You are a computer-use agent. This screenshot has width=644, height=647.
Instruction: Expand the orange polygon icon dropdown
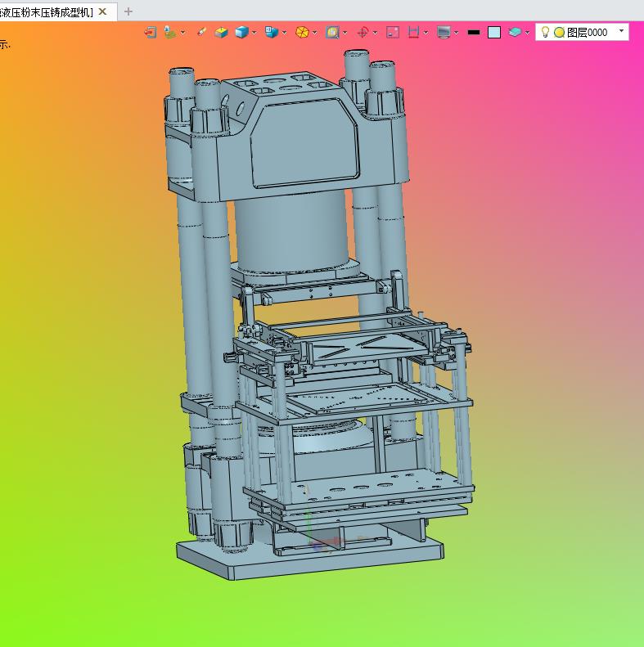click(x=315, y=33)
